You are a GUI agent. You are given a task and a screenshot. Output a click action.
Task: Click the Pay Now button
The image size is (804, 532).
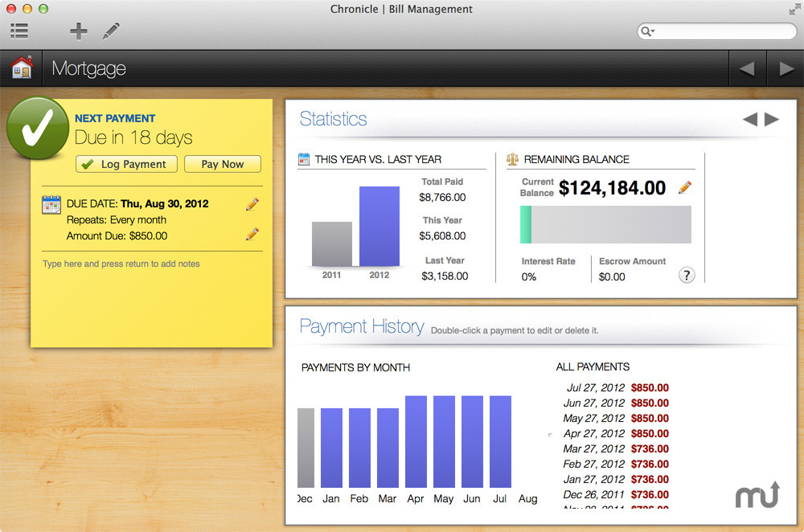coord(223,164)
